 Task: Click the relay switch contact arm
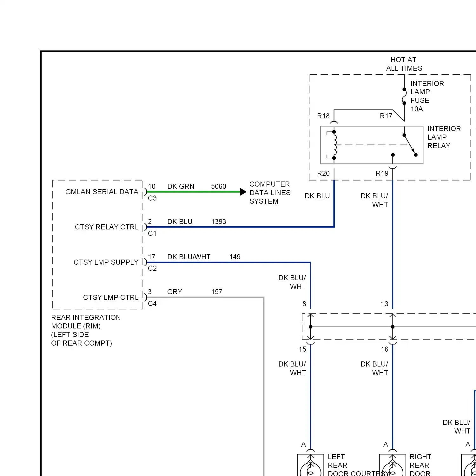click(x=410, y=145)
